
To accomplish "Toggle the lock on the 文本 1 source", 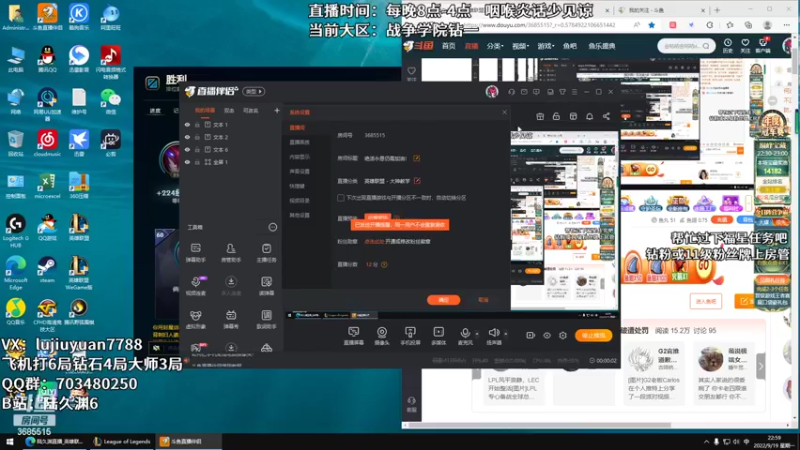I will pos(197,124).
